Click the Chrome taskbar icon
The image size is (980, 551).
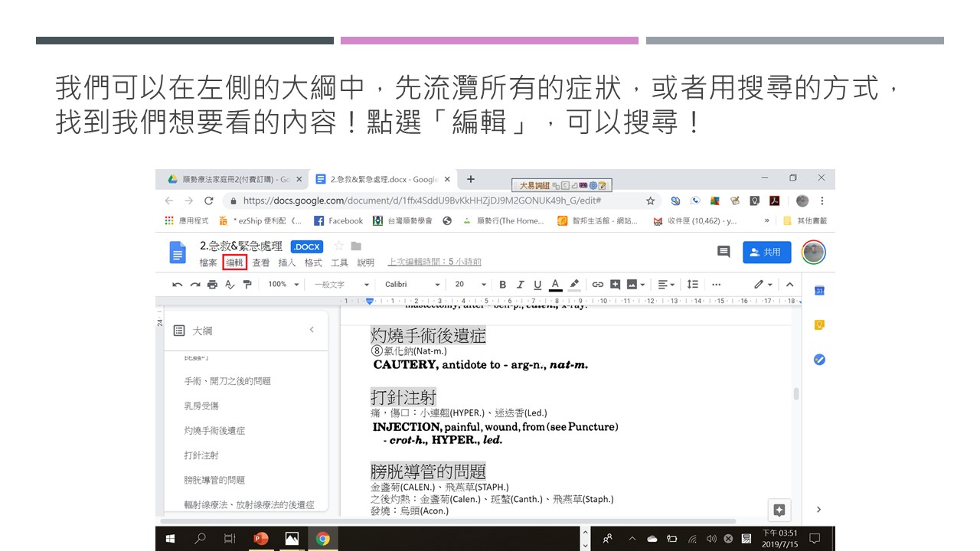[x=322, y=539]
